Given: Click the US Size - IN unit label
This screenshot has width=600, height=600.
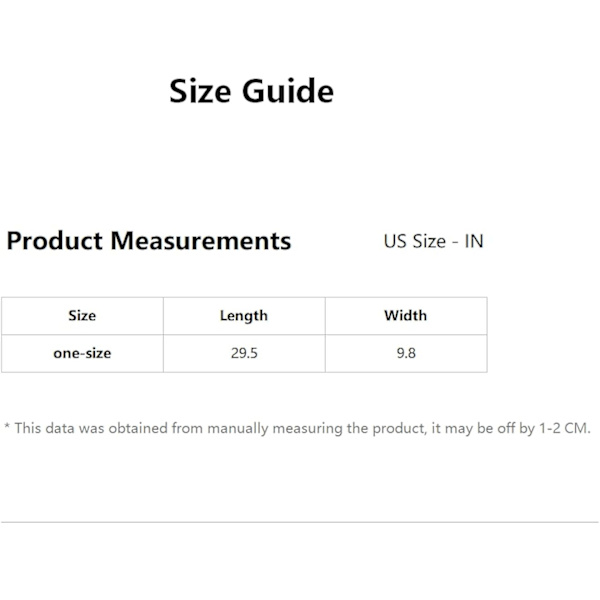Looking at the screenshot, I should [x=434, y=241].
